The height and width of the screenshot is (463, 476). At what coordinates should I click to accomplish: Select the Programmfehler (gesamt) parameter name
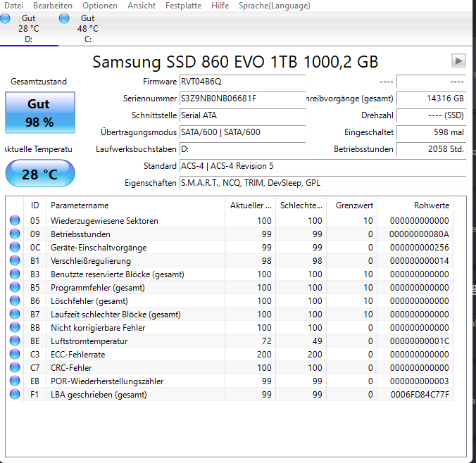(98, 288)
